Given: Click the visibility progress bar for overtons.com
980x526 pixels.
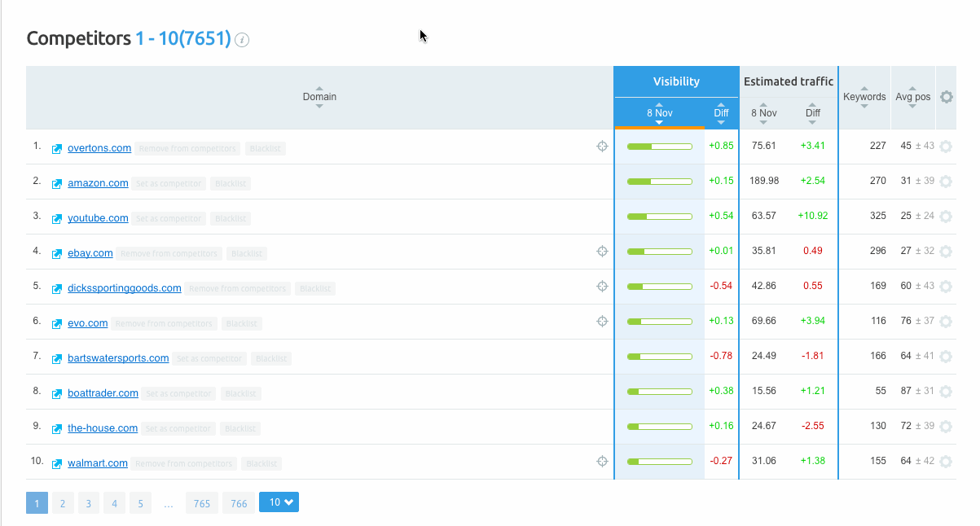Looking at the screenshot, I should click(660, 147).
